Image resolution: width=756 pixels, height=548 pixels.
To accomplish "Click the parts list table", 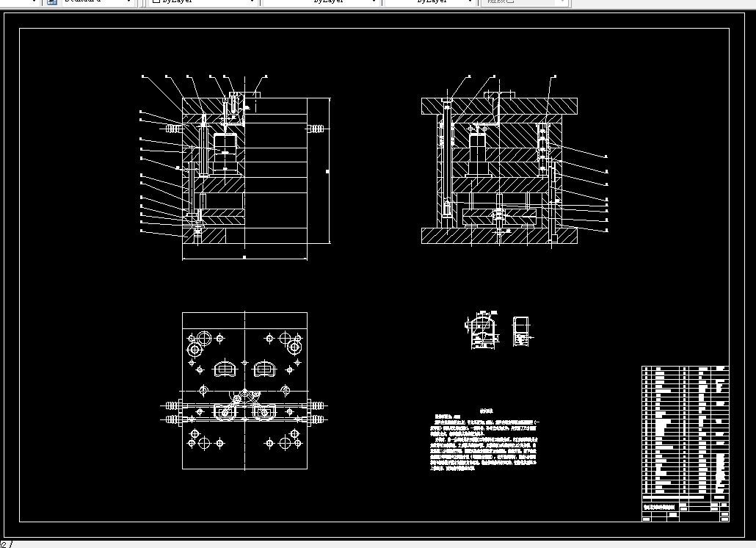I will pos(685,443).
